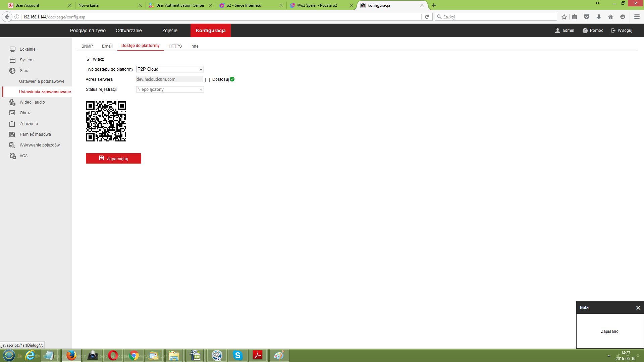Viewport: 644px width, 362px height.
Task: Open Pamięć masowa in the sidebar
Action: (35, 134)
